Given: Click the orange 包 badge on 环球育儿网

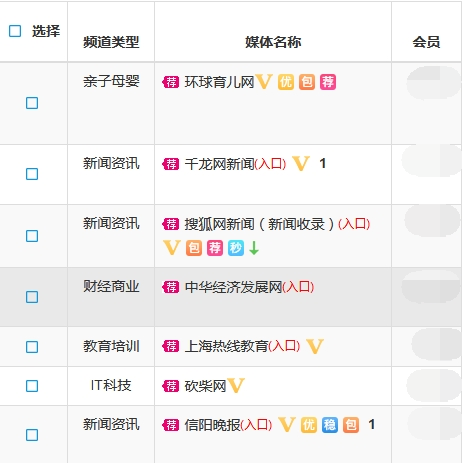Looking at the screenshot, I should 307,82.
